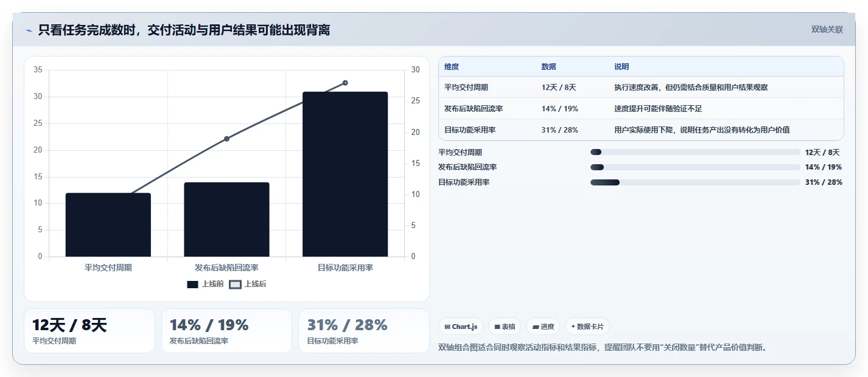Select the 表格 chip
Screen dimensions: 868x377
pos(505,327)
